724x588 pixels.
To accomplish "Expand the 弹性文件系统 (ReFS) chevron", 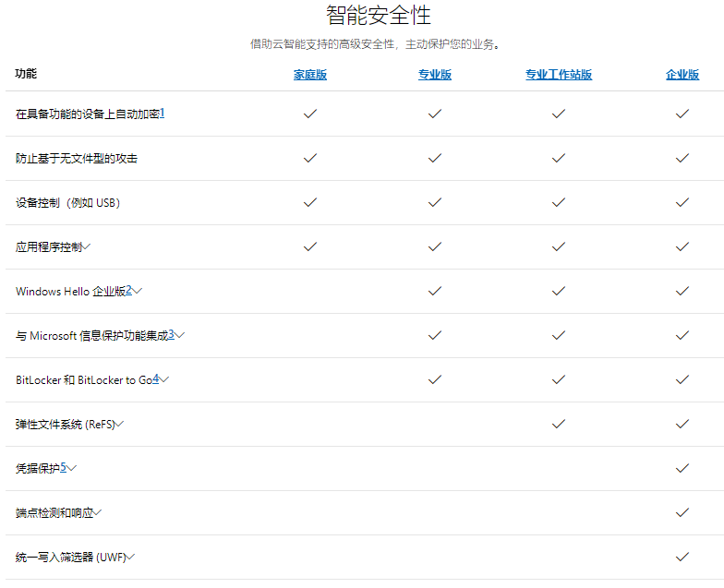I will [119, 424].
